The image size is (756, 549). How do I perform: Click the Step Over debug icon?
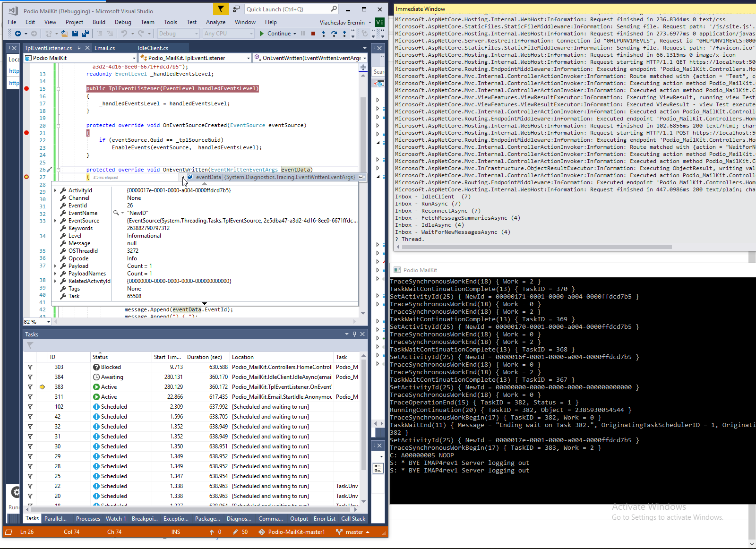click(334, 34)
